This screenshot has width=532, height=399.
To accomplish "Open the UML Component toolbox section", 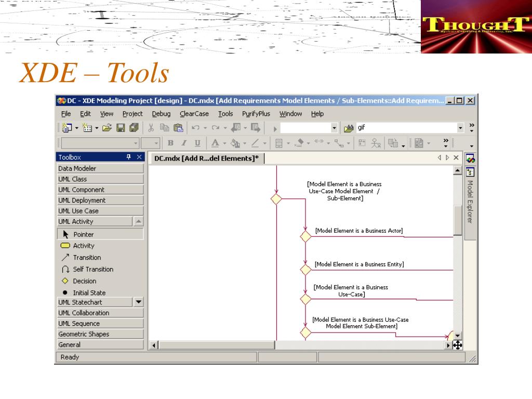I will (x=100, y=190).
